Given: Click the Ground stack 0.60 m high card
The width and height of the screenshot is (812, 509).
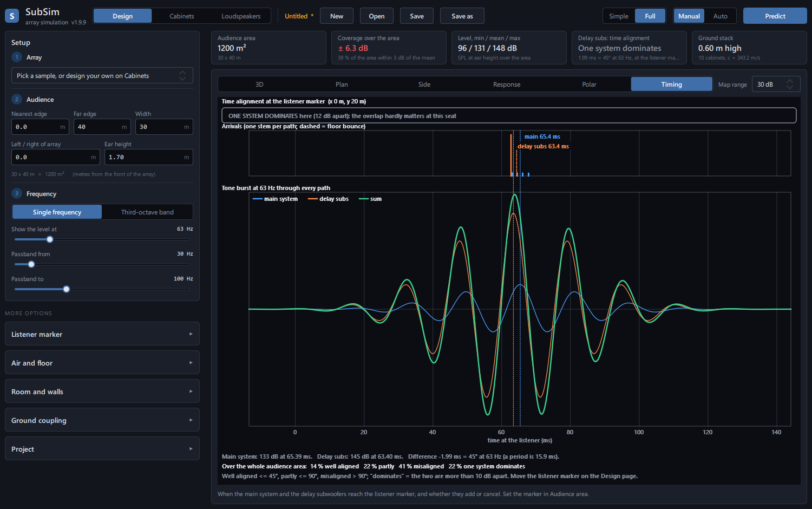Looking at the screenshot, I should tap(749, 48).
